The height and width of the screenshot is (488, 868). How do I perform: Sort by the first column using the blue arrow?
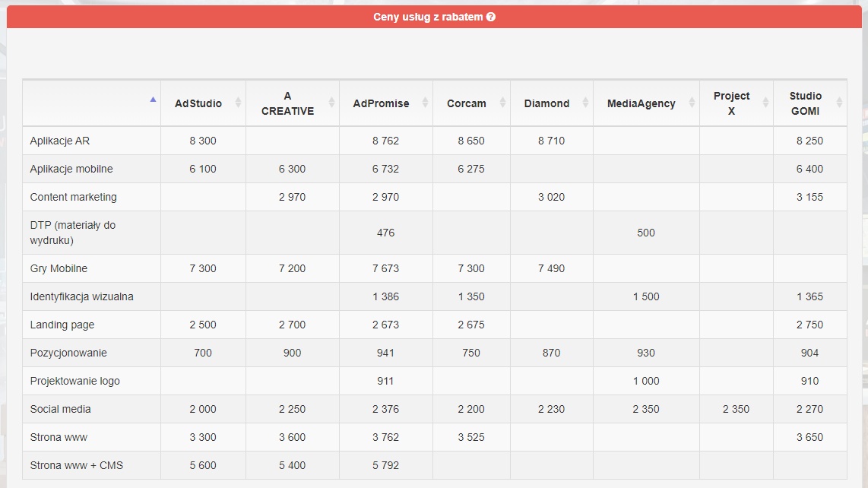point(153,99)
